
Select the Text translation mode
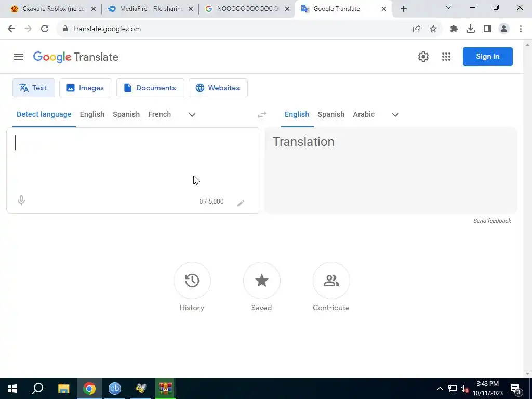click(34, 88)
